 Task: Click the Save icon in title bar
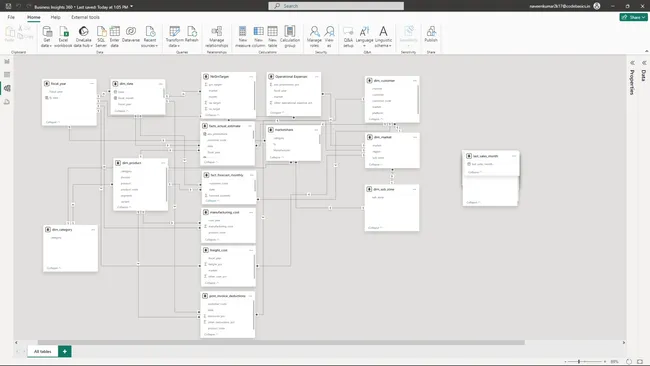tap(8, 6)
